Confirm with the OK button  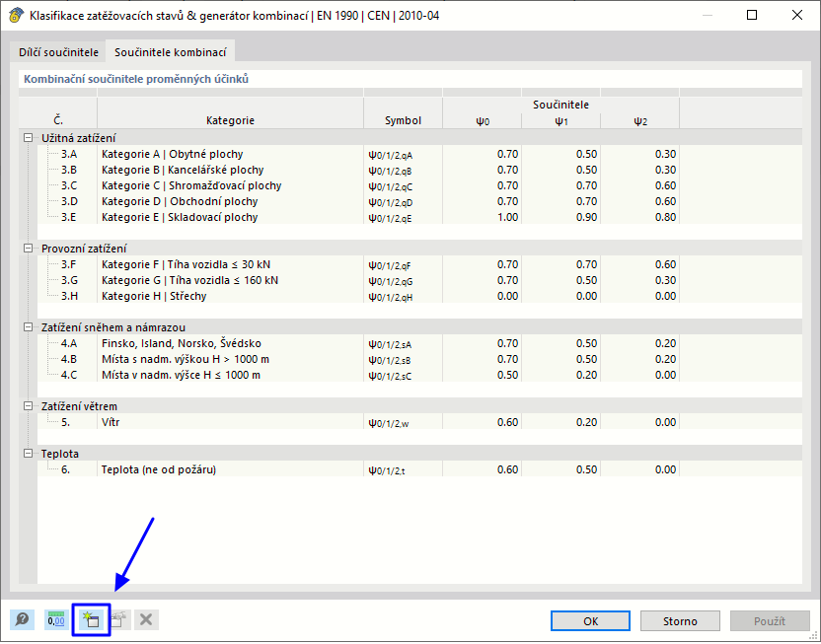point(591,621)
